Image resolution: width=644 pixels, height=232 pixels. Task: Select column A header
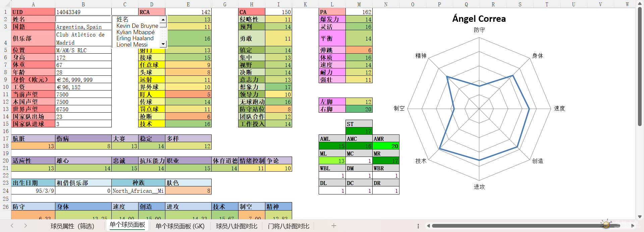click(x=33, y=4)
